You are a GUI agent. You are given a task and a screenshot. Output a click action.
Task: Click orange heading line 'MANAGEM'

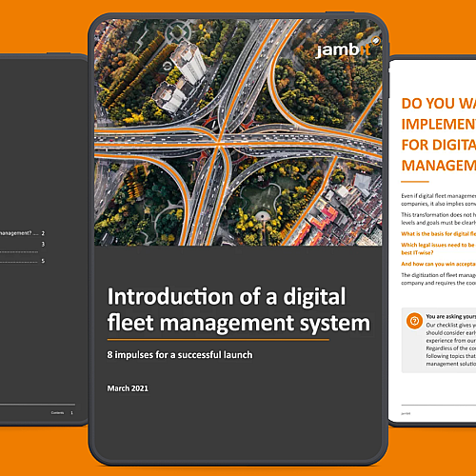[439, 166]
